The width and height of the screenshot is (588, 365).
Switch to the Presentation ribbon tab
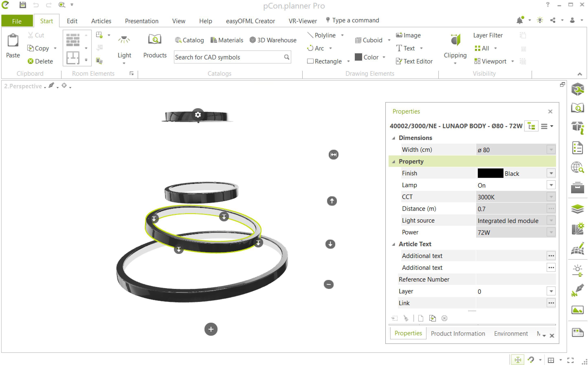click(141, 21)
